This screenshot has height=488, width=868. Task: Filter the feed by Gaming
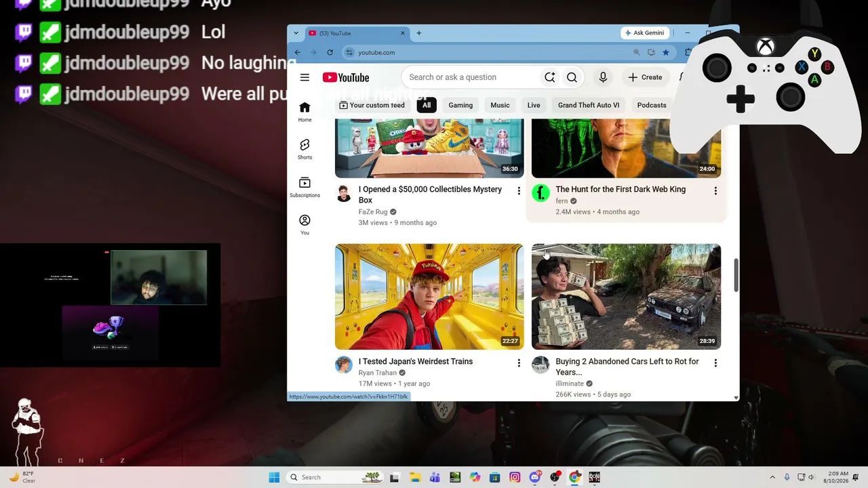[x=460, y=105]
